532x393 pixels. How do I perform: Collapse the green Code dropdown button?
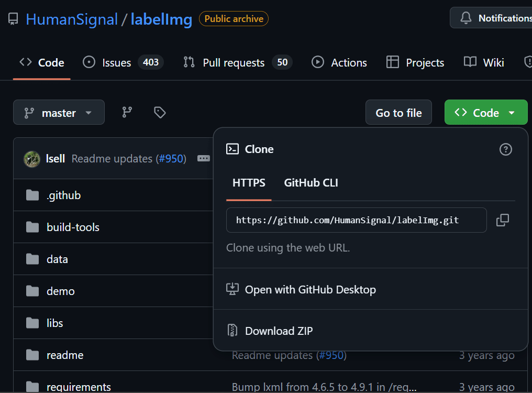485,112
